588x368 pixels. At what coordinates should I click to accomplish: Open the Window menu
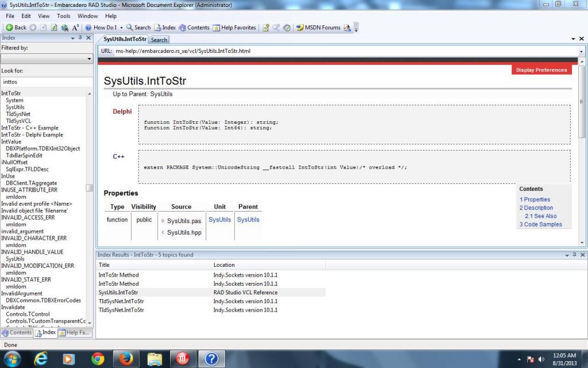tap(88, 16)
